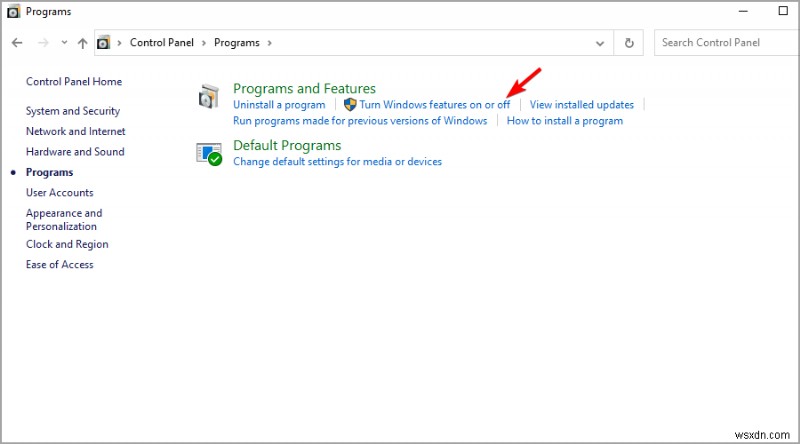Image resolution: width=800 pixels, height=444 pixels.
Task: Select Programs in the sidebar
Action: [x=49, y=172]
